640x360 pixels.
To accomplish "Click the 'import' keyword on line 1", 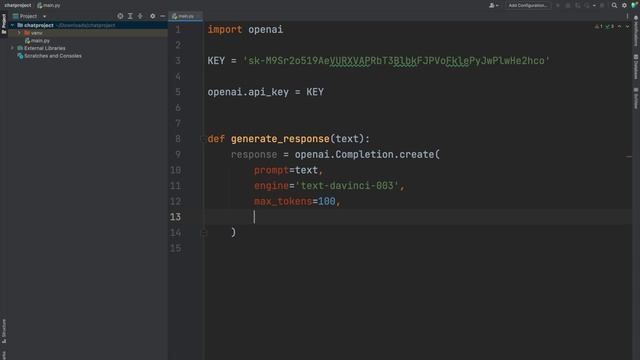I will click(225, 29).
